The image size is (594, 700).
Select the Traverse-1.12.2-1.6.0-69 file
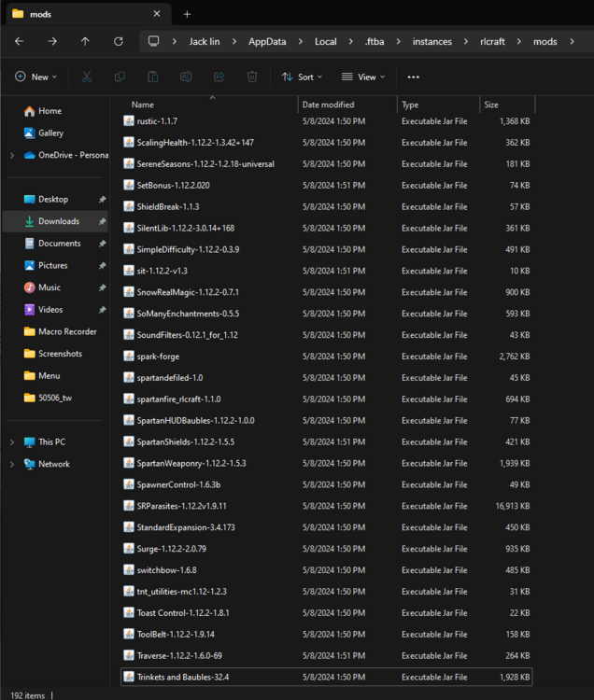(x=327, y=656)
